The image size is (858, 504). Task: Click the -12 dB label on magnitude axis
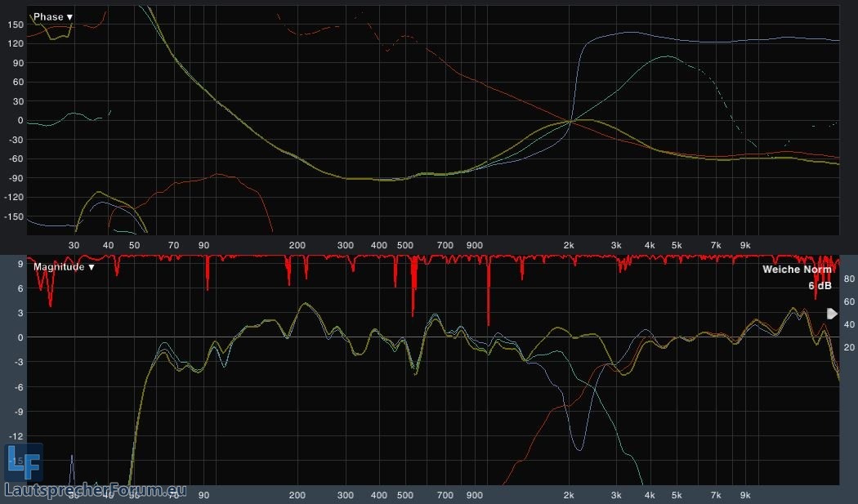[13, 437]
